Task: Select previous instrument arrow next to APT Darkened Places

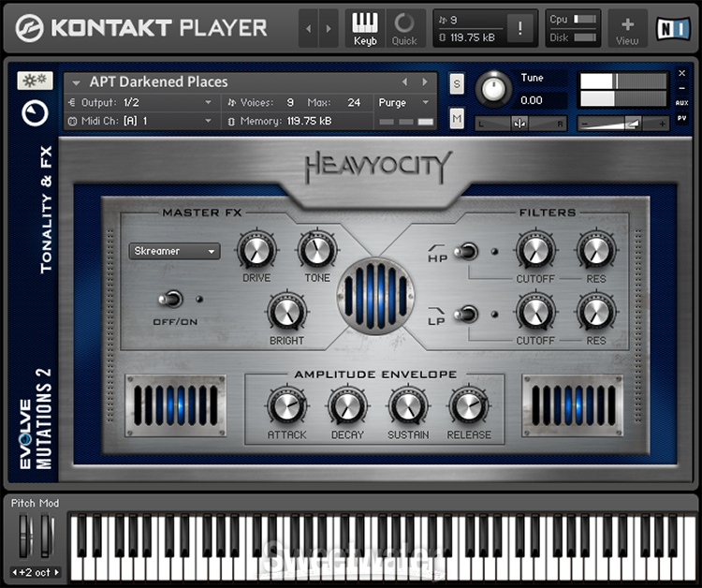Action: (x=404, y=82)
